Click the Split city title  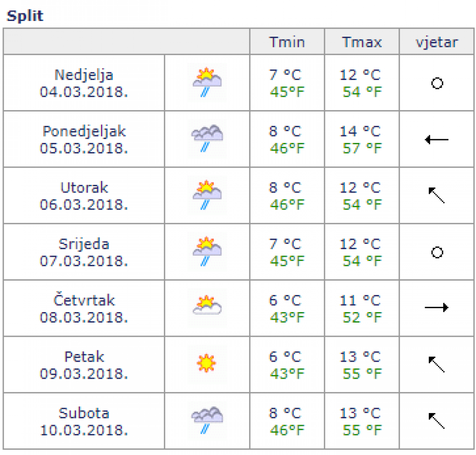click(x=25, y=16)
